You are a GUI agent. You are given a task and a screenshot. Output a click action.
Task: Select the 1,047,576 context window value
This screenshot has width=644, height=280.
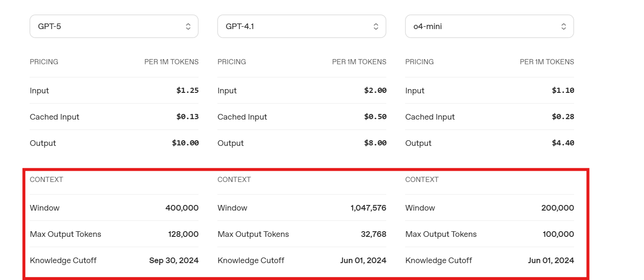coord(368,208)
